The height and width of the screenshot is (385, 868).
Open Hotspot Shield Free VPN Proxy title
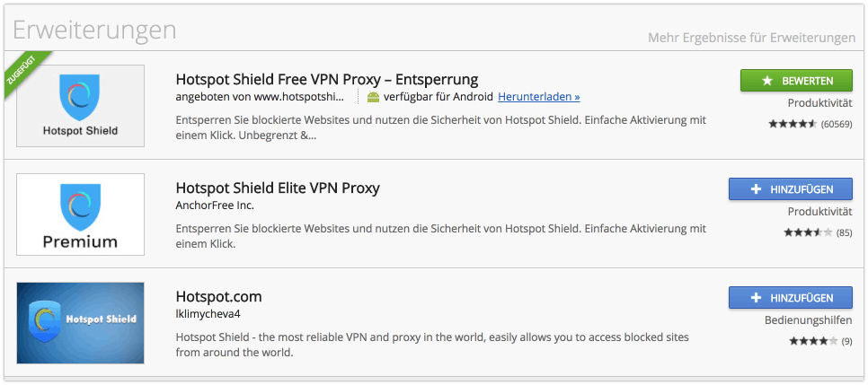(x=326, y=79)
